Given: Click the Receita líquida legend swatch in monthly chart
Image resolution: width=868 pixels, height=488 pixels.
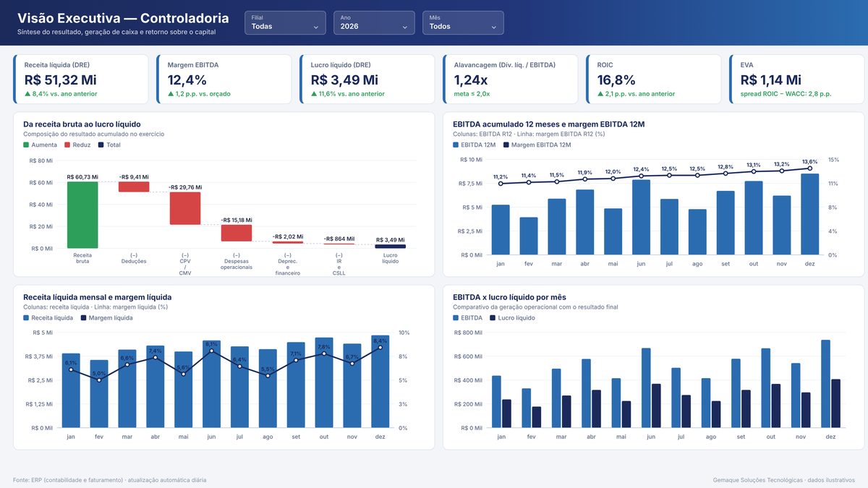Looking at the screenshot, I should [27, 318].
